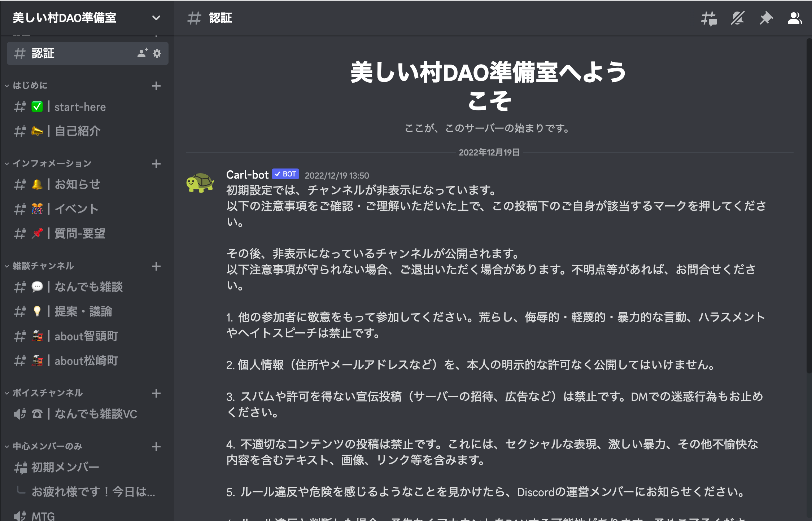Open 認証 channel settings gear

157,53
